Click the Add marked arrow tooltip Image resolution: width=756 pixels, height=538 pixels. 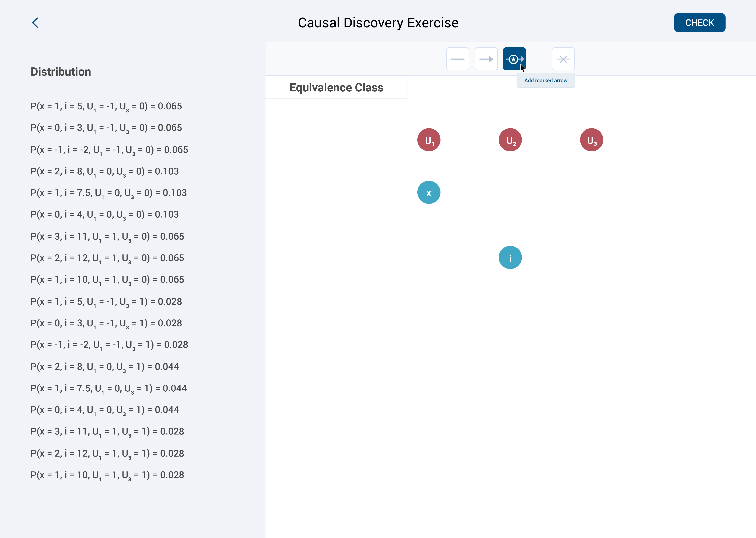[545, 81]
